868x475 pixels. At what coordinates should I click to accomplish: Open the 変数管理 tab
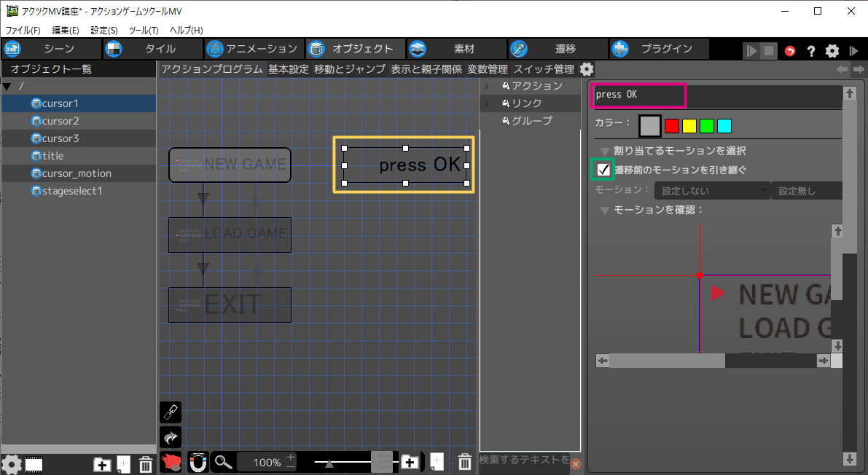(487, 69)
